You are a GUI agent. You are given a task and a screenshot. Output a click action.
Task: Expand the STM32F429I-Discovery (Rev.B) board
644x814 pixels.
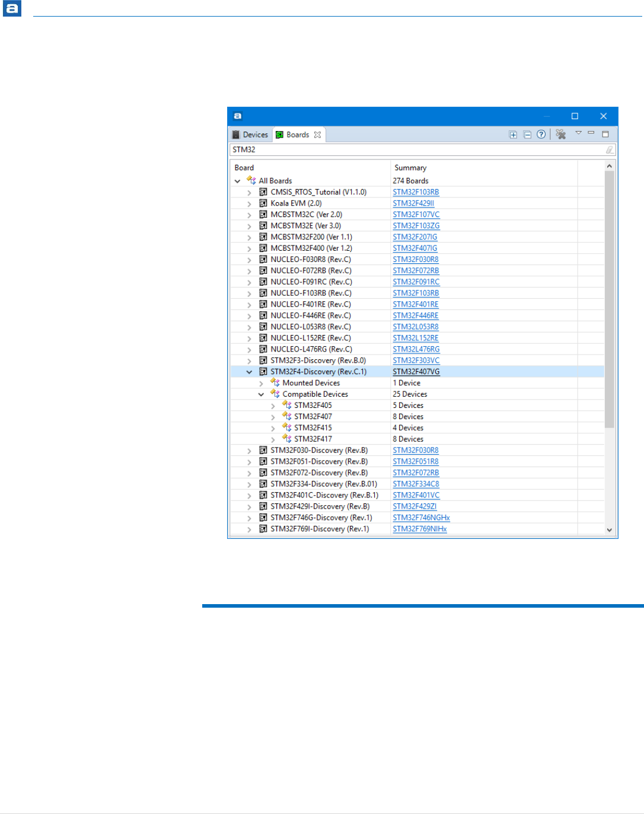click(249, 507)
